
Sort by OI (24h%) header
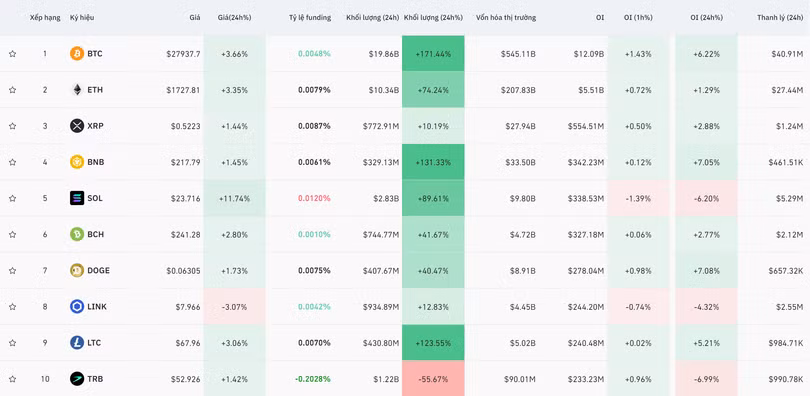click(x=706, y=18)
